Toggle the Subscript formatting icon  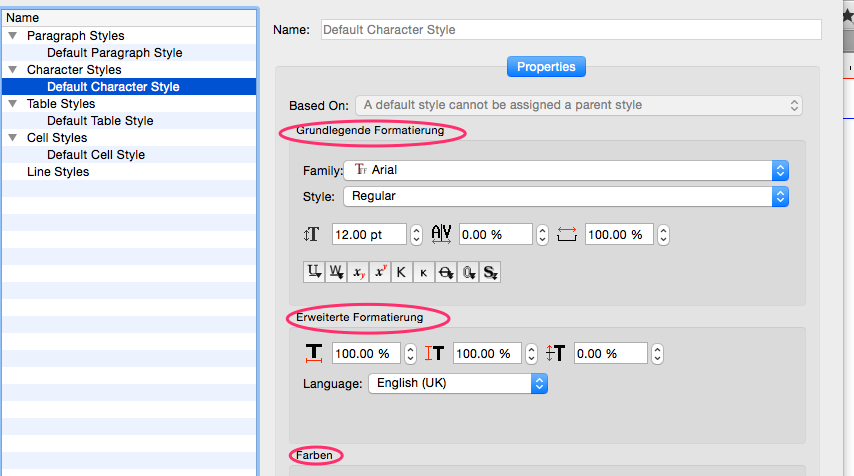tap(358, 271)
